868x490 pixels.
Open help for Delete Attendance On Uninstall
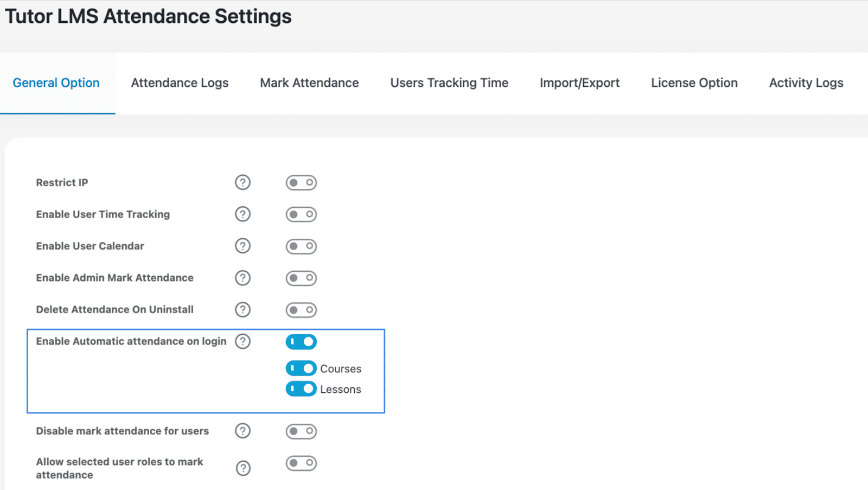242,309
